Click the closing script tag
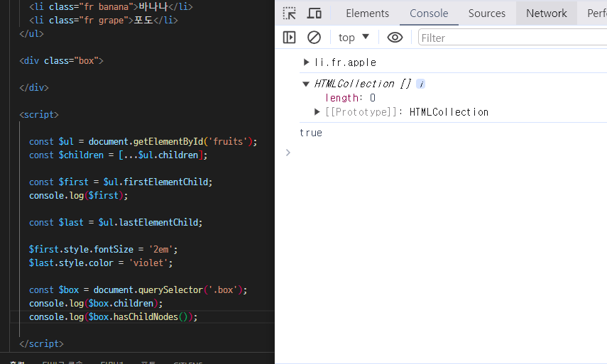This screenshot has height=364, width=607. click(41, 344)
